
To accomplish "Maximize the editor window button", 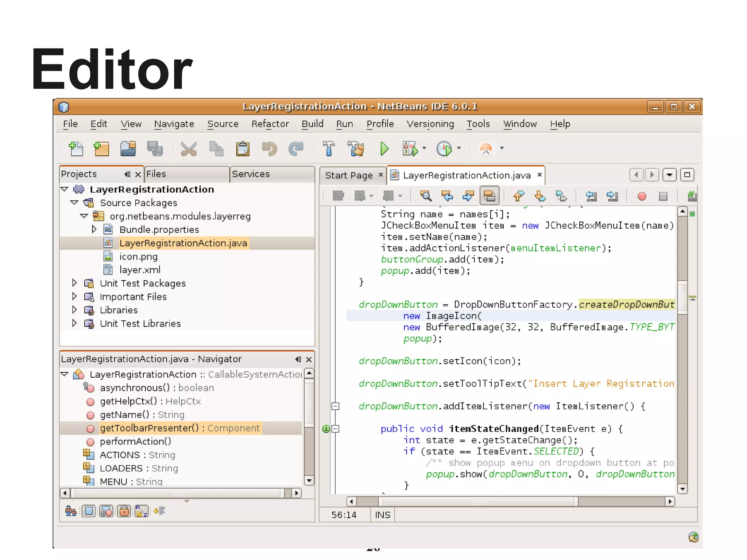I will pos(687,175).
